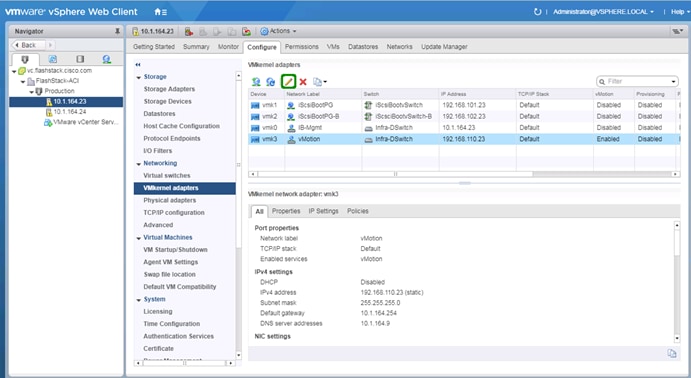Switch to Storage inventory view
The image size is (691, 378).
(80, 59)
